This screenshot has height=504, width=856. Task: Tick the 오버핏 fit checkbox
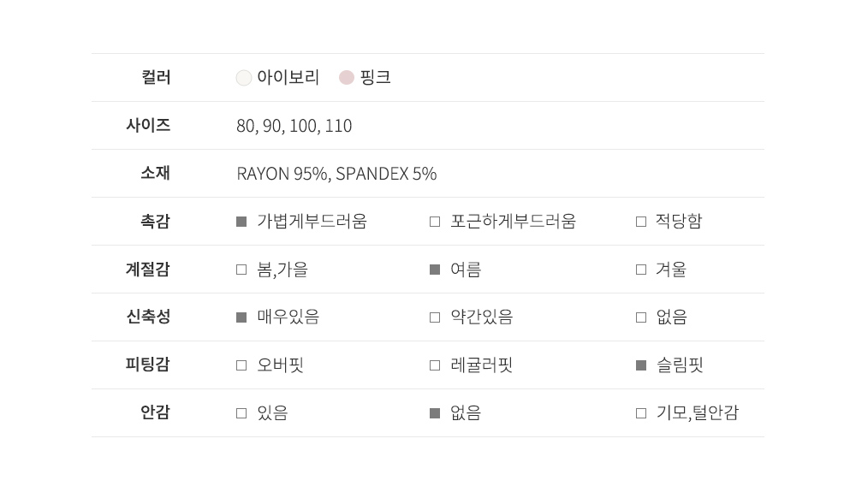[241, 365]
